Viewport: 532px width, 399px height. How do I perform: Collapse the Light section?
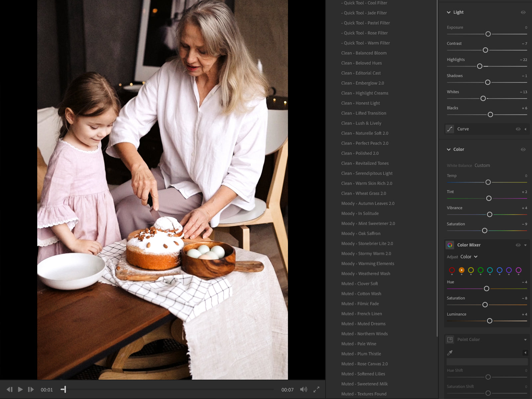point(449,12)
